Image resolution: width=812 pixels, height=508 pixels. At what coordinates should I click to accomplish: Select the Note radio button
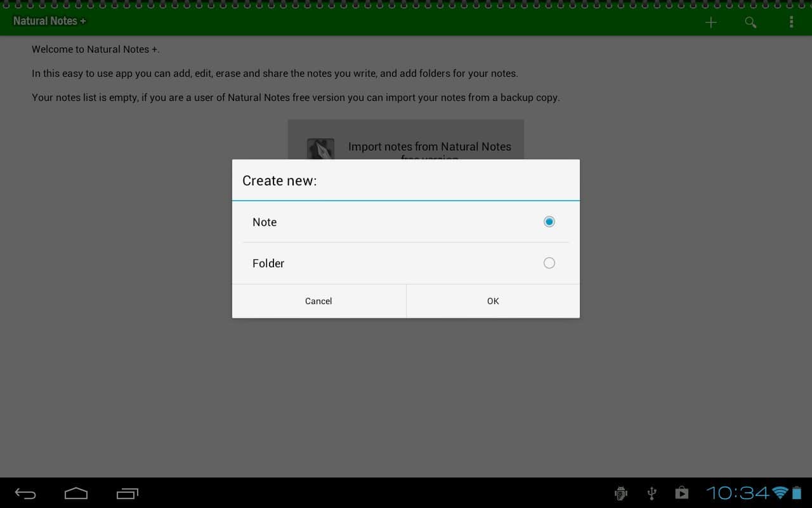[x=549, y=222]
